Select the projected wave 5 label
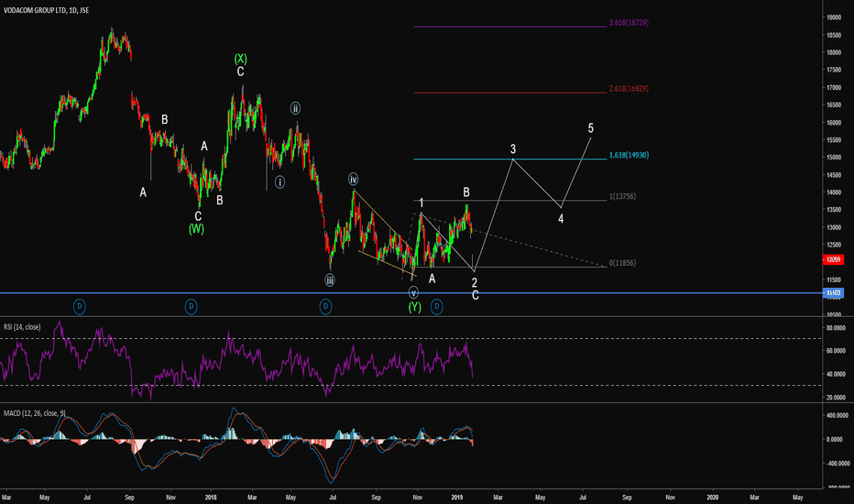 coord(591,128)
